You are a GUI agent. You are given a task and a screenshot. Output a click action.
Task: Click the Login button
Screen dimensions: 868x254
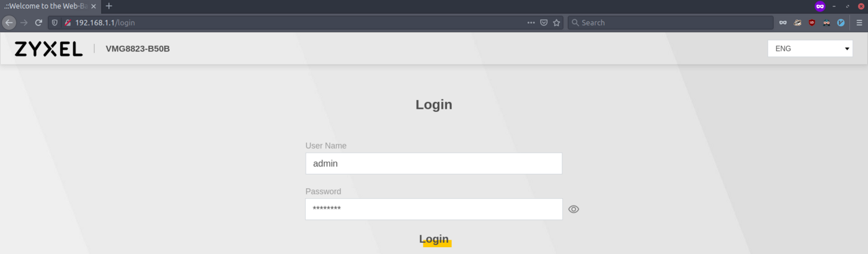pyautogui.click(x=434, y=239)
